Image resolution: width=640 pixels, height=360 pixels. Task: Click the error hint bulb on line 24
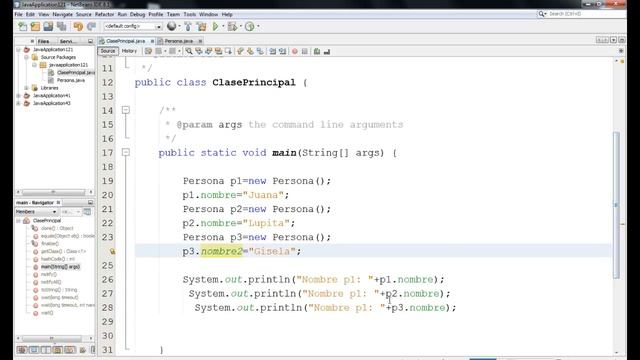(112, 251)
